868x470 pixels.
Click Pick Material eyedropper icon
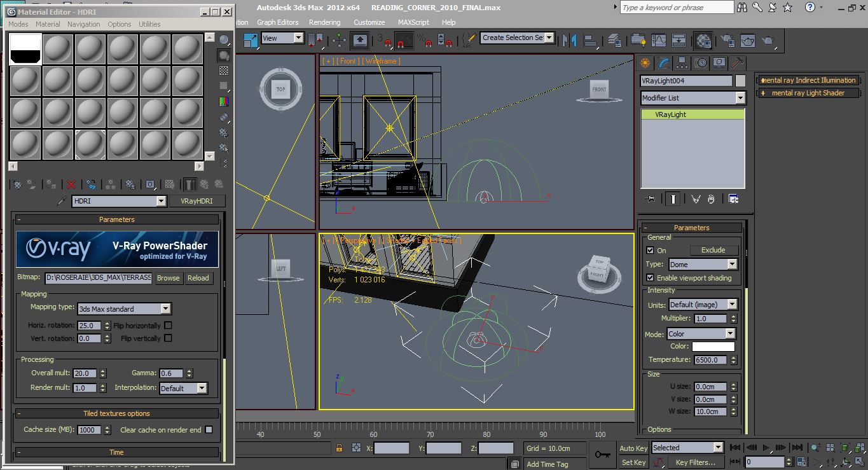click(62, 201)
